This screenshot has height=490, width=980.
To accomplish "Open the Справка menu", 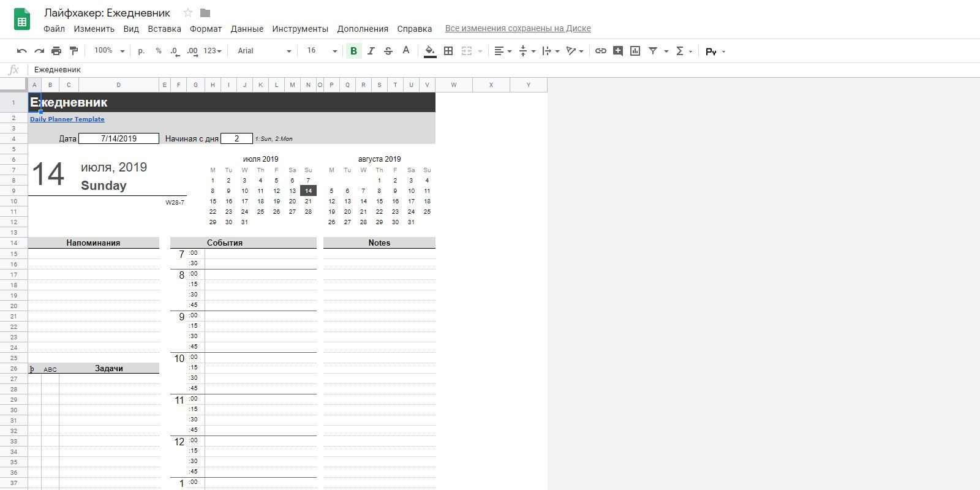I will click(415, 29).
